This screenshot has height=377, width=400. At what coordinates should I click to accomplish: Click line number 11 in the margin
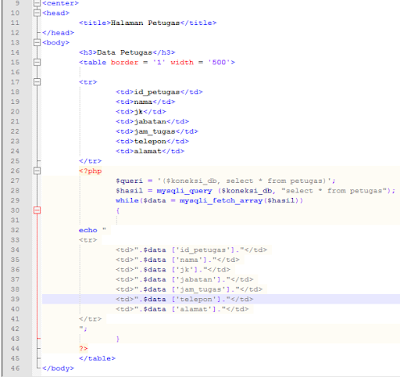coord(15,23)
